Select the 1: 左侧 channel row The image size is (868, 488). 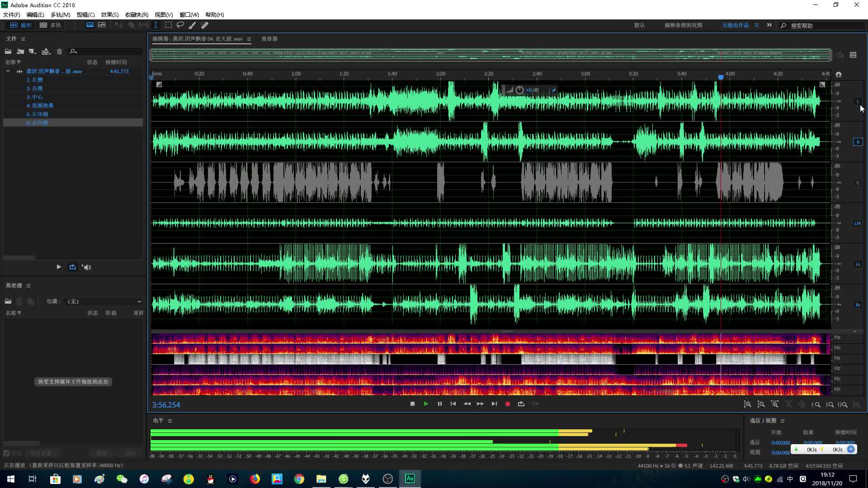(x=72, y=80)
